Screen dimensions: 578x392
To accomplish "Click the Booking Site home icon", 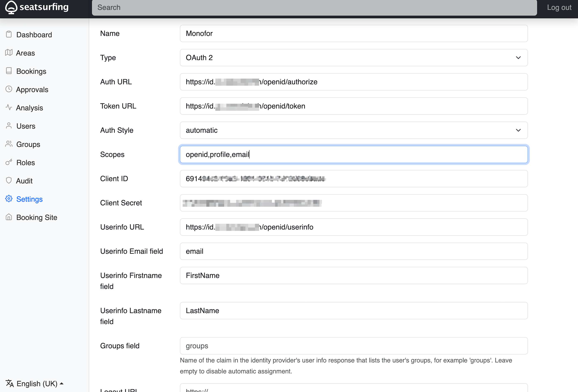I will coord(9,217).
